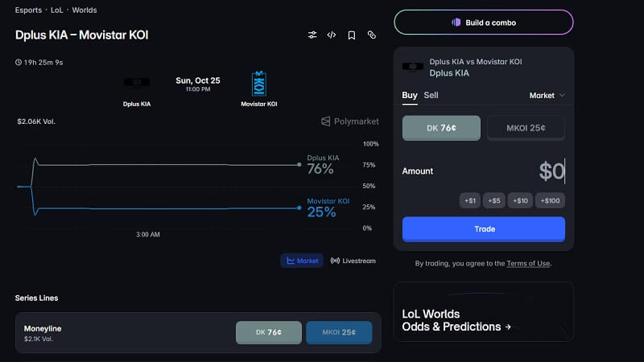The image size is (644, 362).
Task: Click the Polymarket logo on chart
Action: pos(350,121)
